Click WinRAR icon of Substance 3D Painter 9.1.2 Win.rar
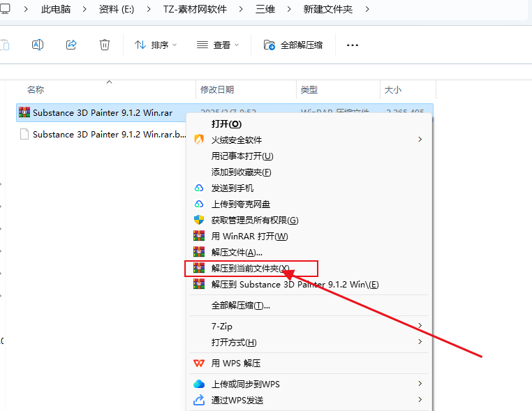 (x=24, y=112)
